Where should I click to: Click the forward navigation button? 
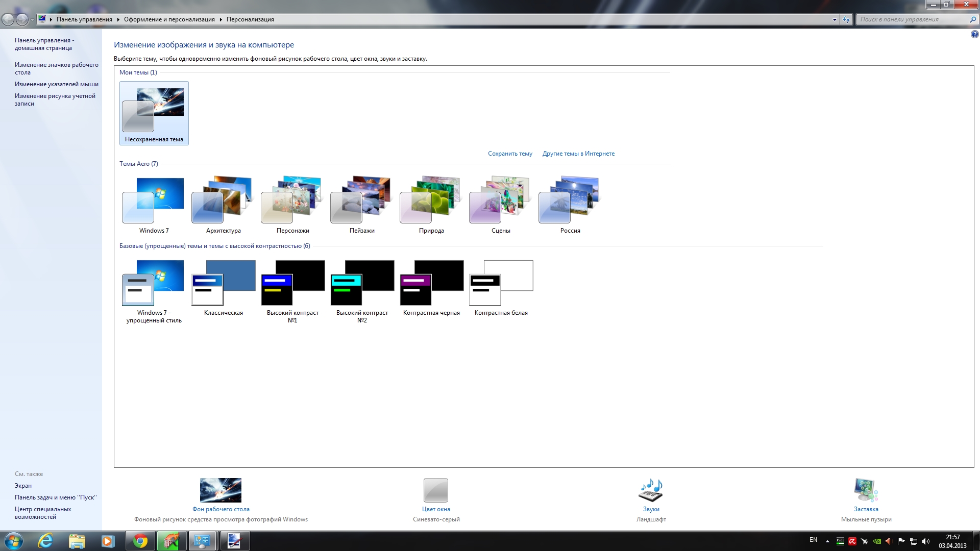22,20
